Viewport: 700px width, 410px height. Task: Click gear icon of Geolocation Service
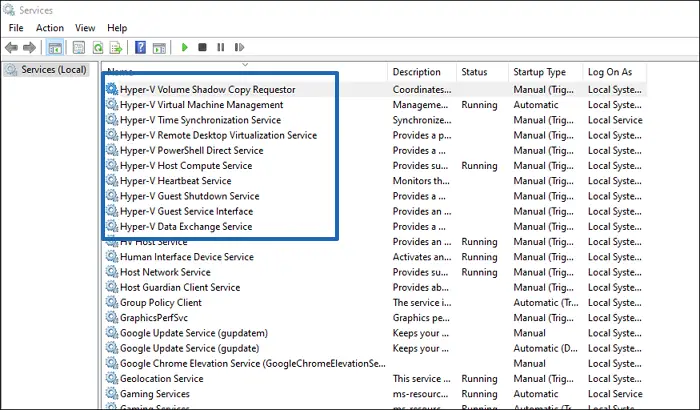[112, 378]
